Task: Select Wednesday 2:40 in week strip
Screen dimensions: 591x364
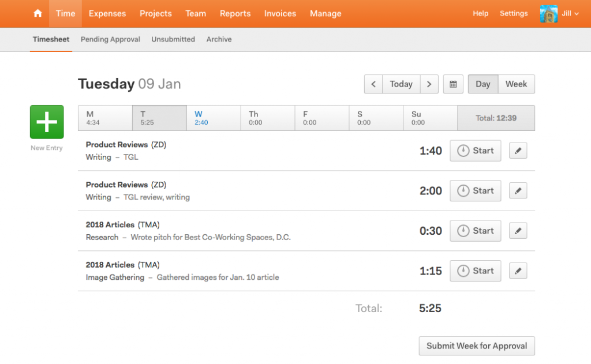Action: tap(214, 118)
